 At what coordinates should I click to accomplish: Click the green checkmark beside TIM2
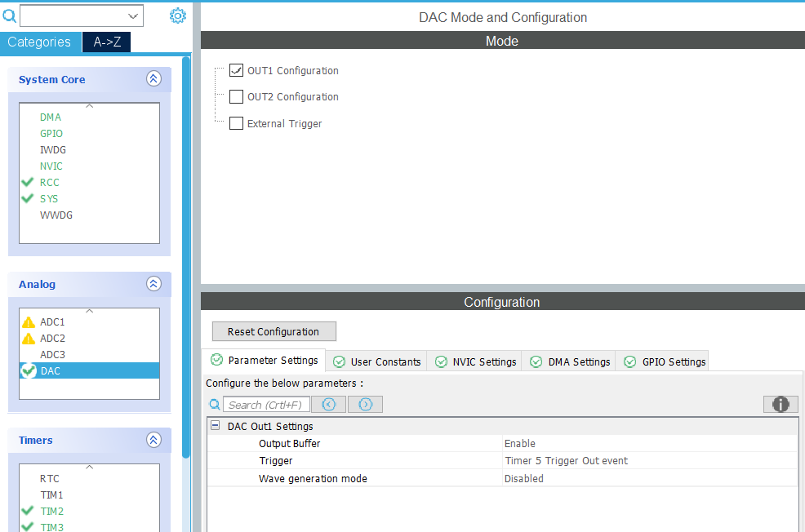click(x=28, y=511)
